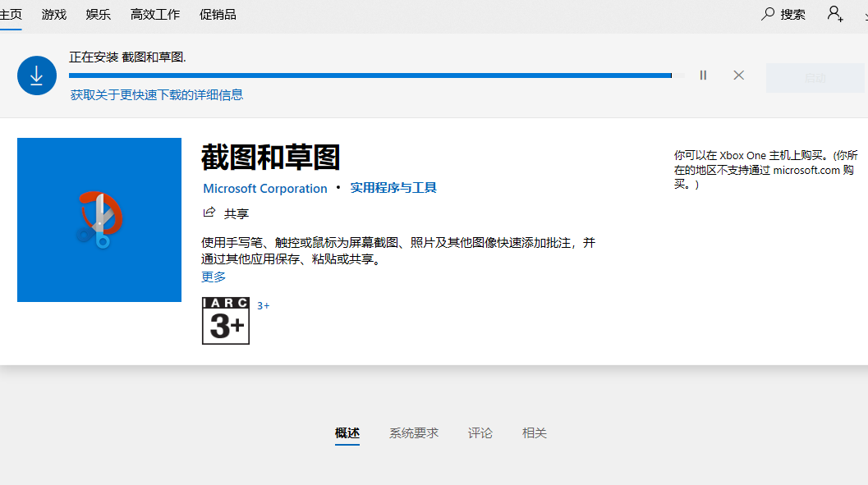Click the search magnifier icon
The width and height of the screenshot is (868, 485).
(768, 14)
